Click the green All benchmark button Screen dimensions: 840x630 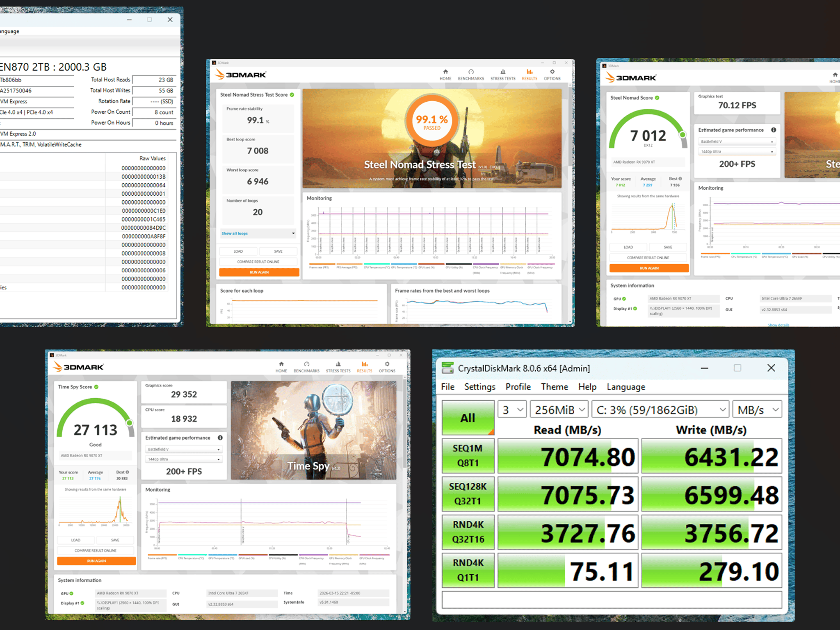pos(468,418)
